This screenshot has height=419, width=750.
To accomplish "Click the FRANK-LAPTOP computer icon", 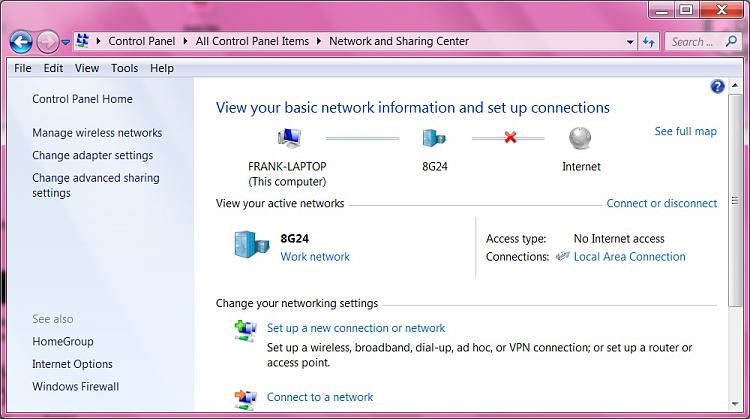I will point(289,138).
